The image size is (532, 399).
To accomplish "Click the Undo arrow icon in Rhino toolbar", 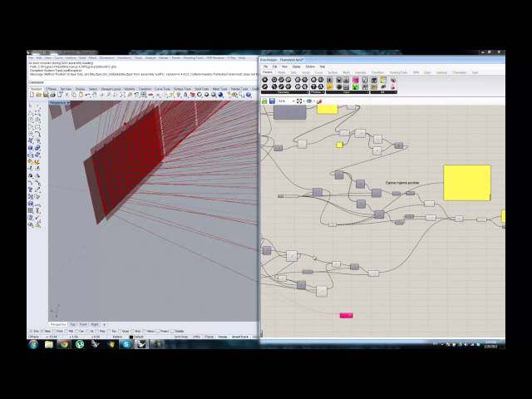I will point(87,95).
